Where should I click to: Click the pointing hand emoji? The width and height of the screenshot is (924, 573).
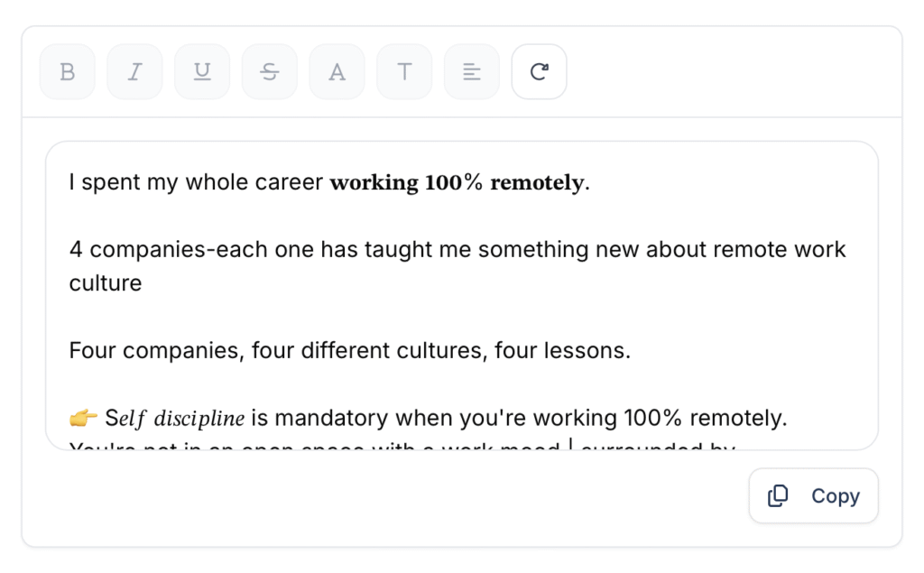pyautogui.click(x=83, y=419)
